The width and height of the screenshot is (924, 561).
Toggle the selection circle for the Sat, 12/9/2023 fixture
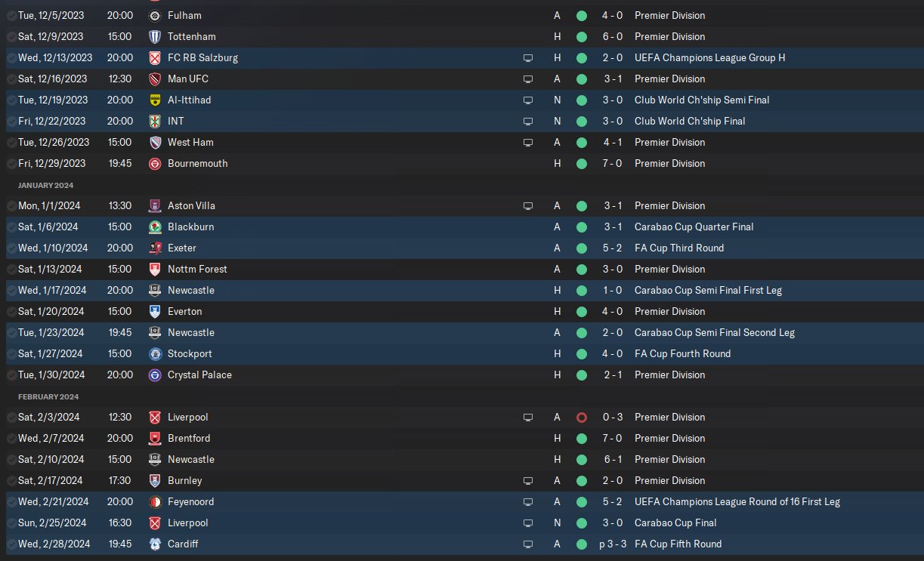[11, 36]
